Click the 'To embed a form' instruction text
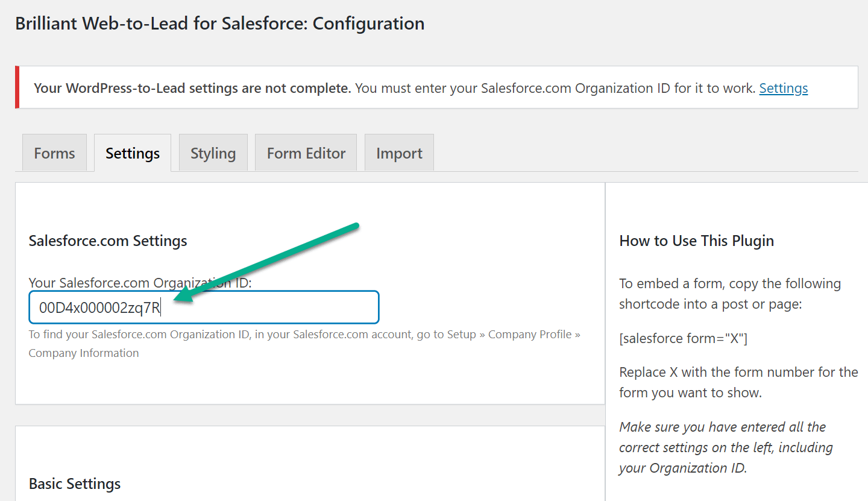868x501 pixels. (x=730, y=294)
